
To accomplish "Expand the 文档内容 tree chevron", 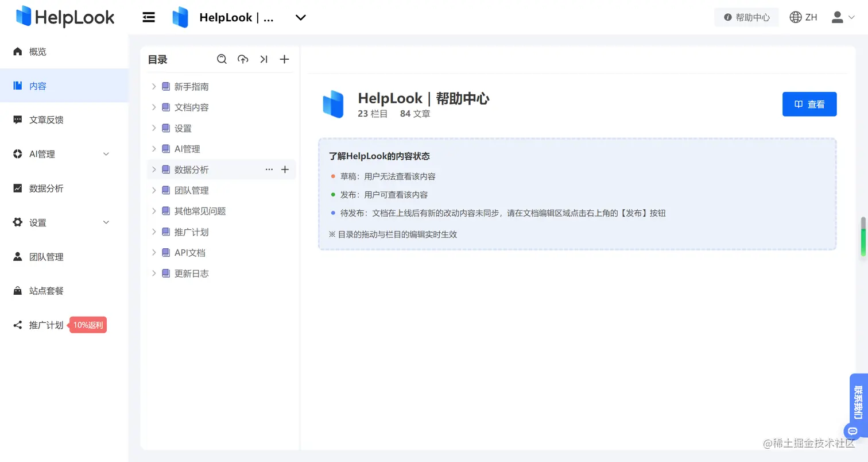I will 153,107.
